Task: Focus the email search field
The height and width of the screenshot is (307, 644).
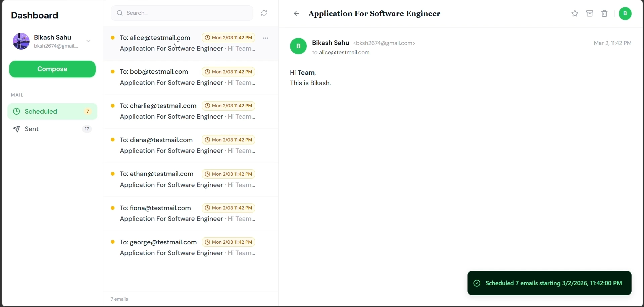Action: pyautogui.click(x=183, y=13)
